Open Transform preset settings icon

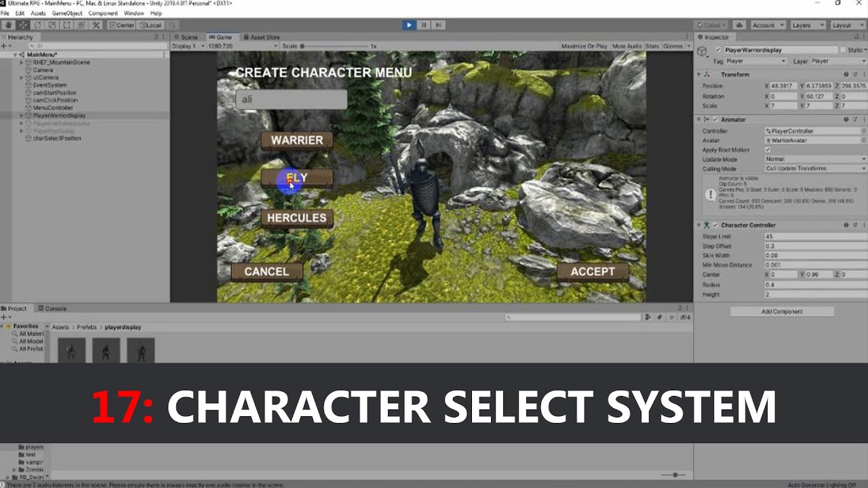tap(854, 75)
